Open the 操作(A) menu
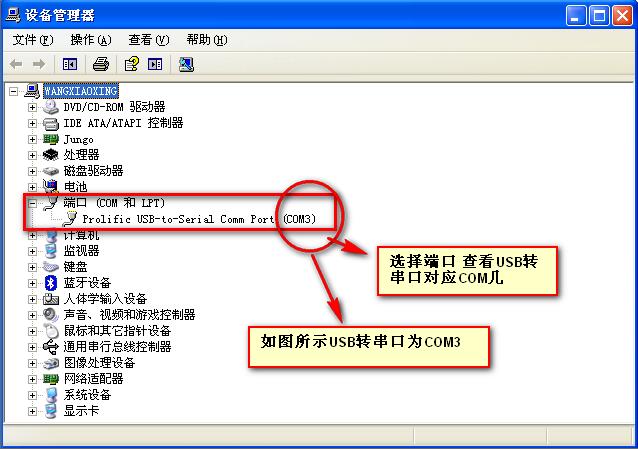The image size is (638, 449). tap(91, 40)
